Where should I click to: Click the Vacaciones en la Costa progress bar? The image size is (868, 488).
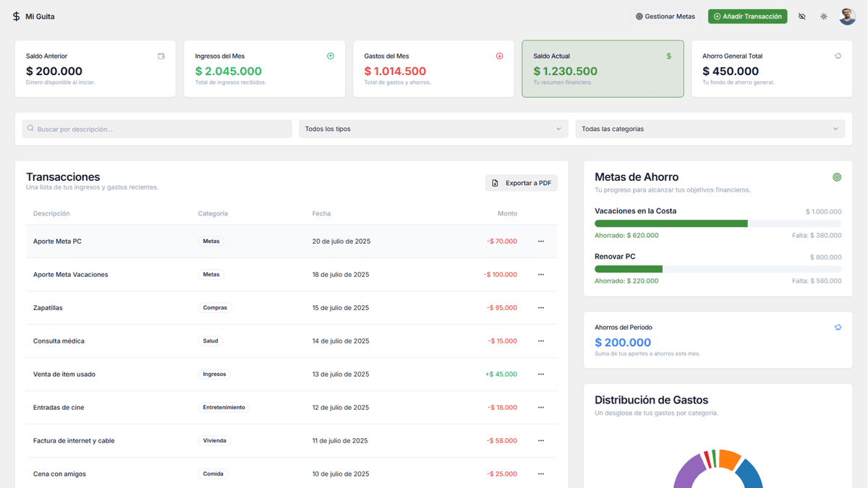click(x=718, y=223)
